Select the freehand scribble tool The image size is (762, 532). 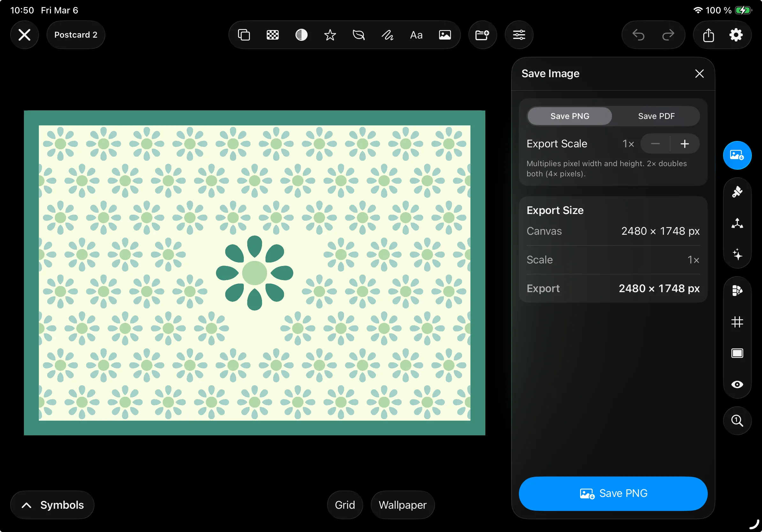(x=387, y=35)
